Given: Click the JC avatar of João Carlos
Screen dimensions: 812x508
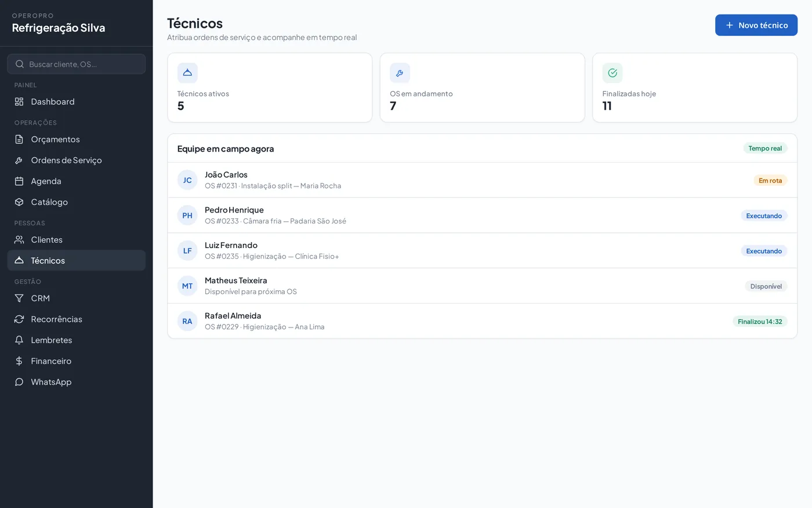Looking at the screenshot, I should [187, 180].
